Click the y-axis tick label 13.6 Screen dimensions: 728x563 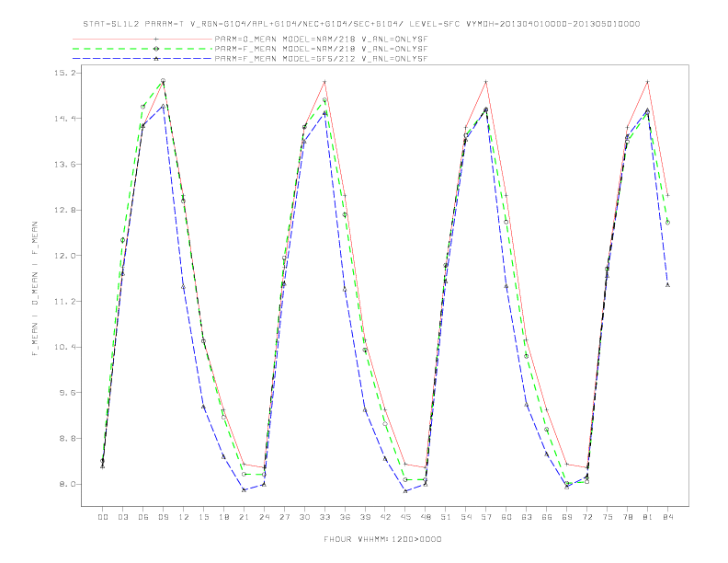point(63,165)
